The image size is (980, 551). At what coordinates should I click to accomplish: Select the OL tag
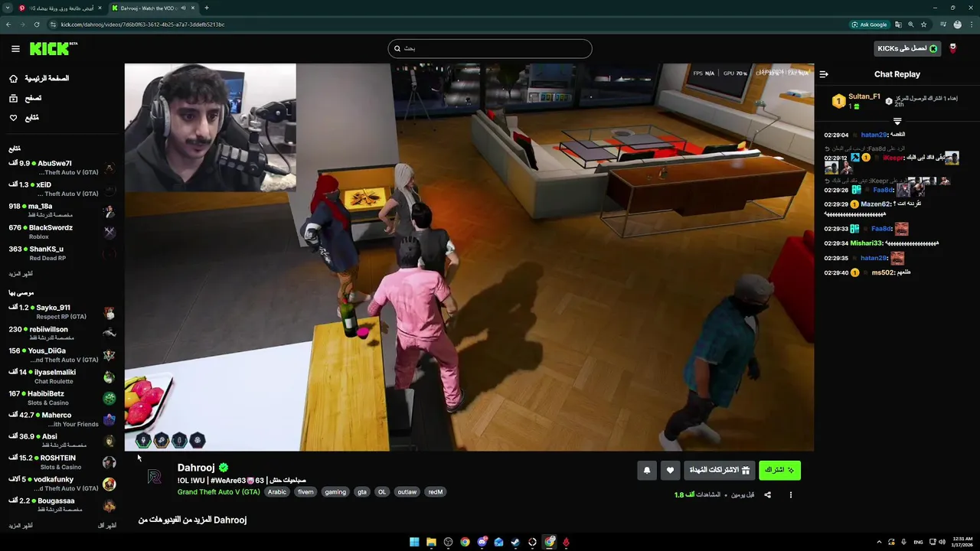[x=382, y=492]
